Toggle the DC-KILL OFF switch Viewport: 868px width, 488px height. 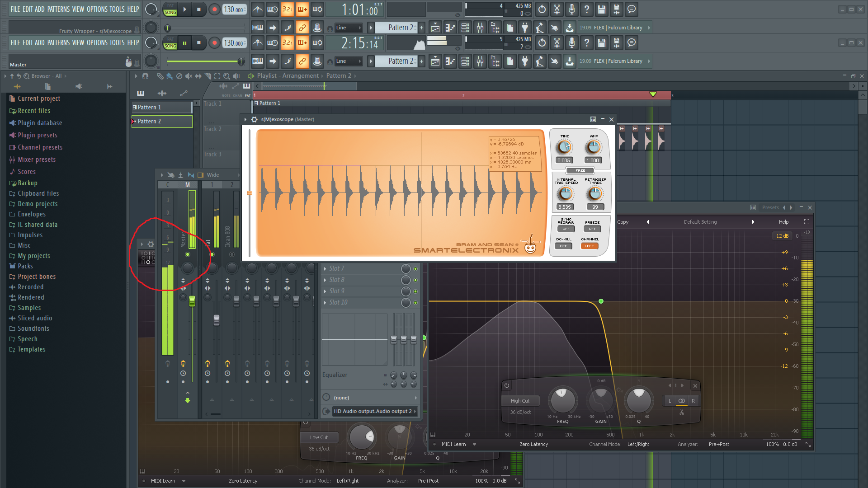563,246
